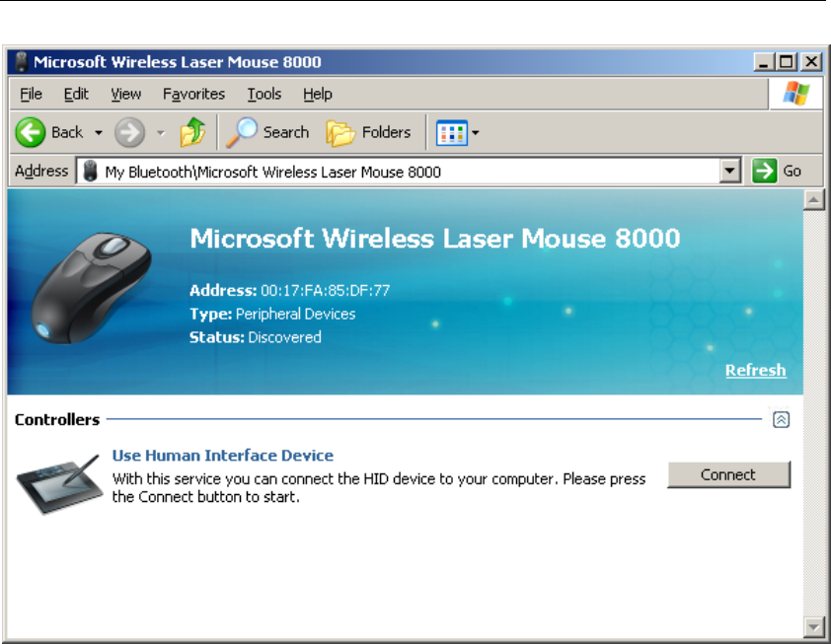Click the 'Discovered' status text
The width and height of the screenshot is (831, 644).
click(284, 337)
